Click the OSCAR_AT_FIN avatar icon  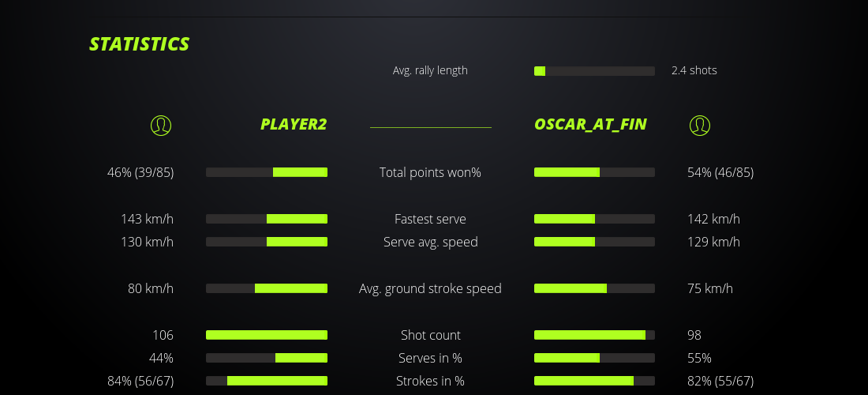(x=700, y=125)
